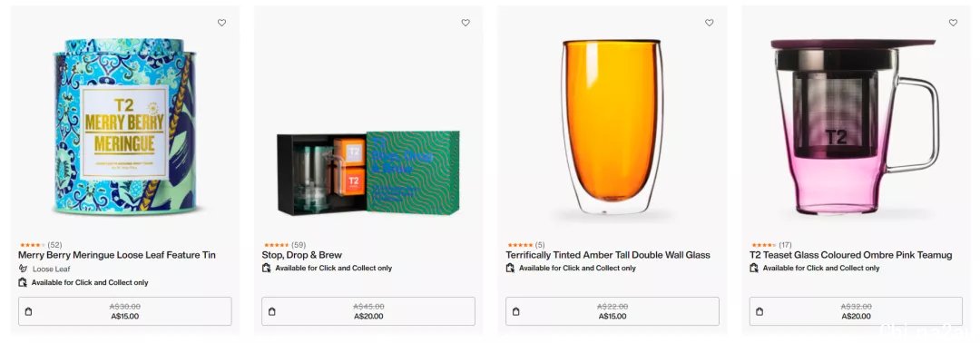Screen dimensions: 980x343
Task: Click bag icon in Amber Glass price button
Action: click(515, 311)
